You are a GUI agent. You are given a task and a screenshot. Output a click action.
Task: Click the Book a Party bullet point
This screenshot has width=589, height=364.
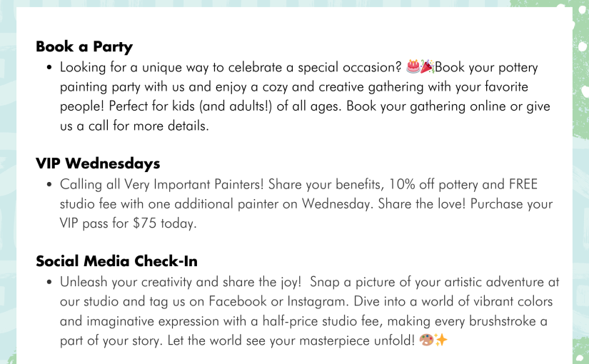49,68
